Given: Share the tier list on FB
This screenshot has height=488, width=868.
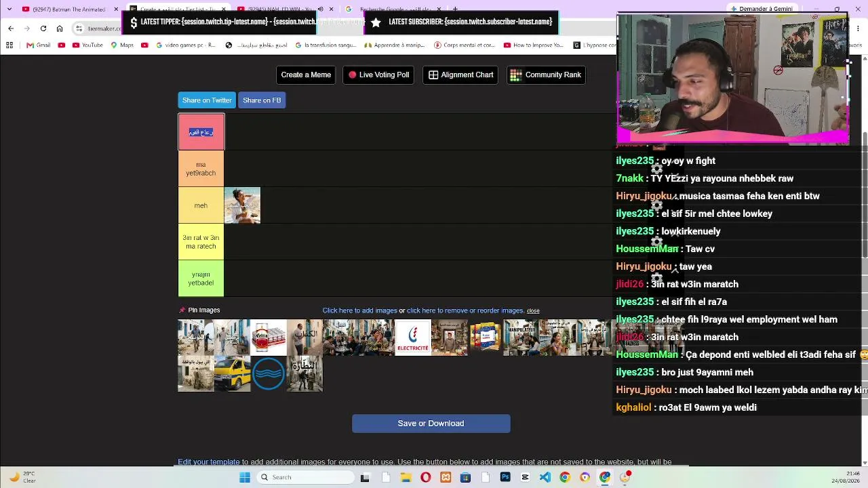Looking at the screenshot, I should (x=262, y=100).
